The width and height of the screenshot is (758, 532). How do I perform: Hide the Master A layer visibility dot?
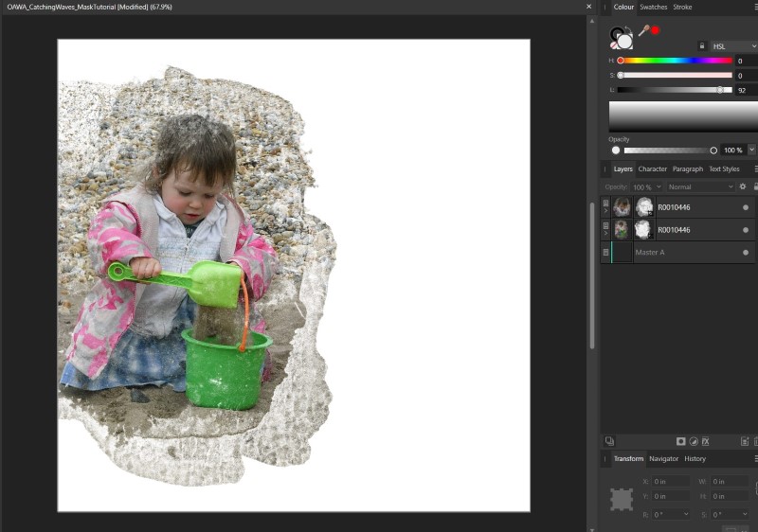746,253
